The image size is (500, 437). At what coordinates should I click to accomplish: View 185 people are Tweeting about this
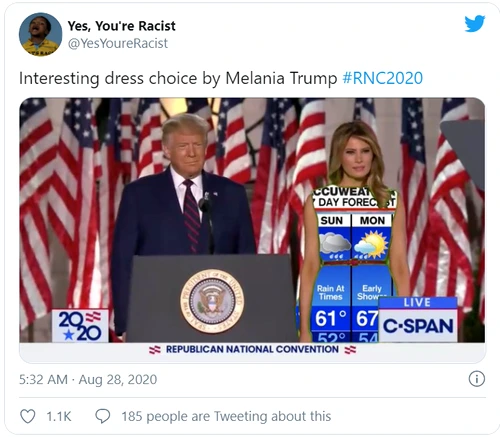pos(226,416)
